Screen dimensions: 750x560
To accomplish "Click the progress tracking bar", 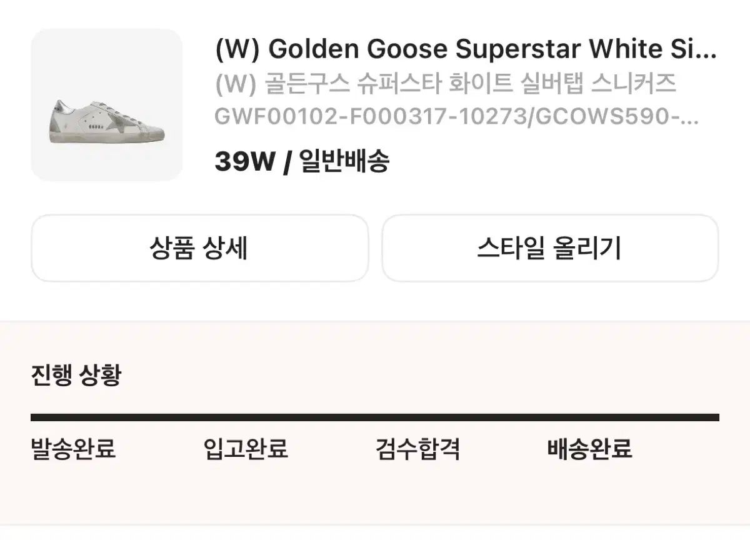I will [x=375, y=412].
